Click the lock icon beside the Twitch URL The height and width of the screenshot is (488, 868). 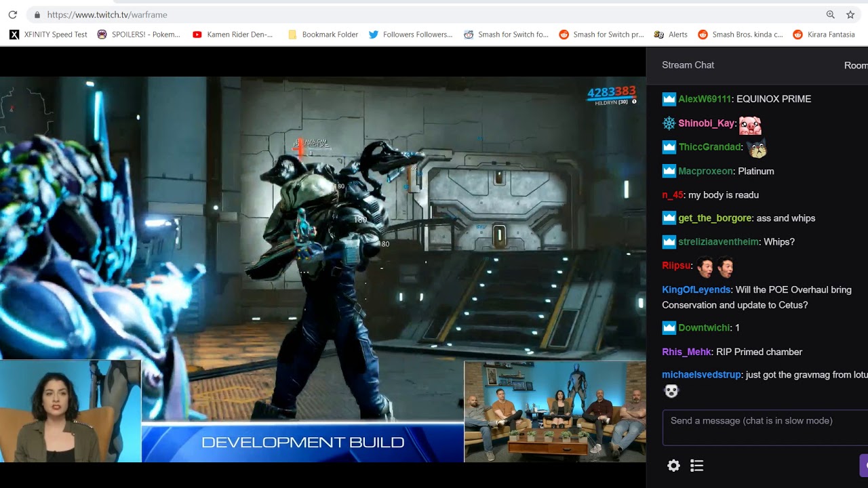[37, 14]
